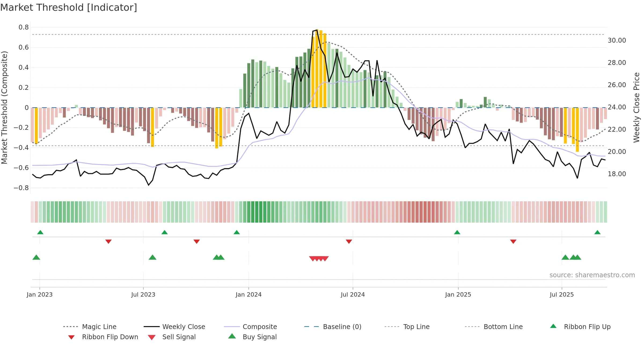
Task: Click the Jan 2025 x-axis label
Action: [458, 294]
